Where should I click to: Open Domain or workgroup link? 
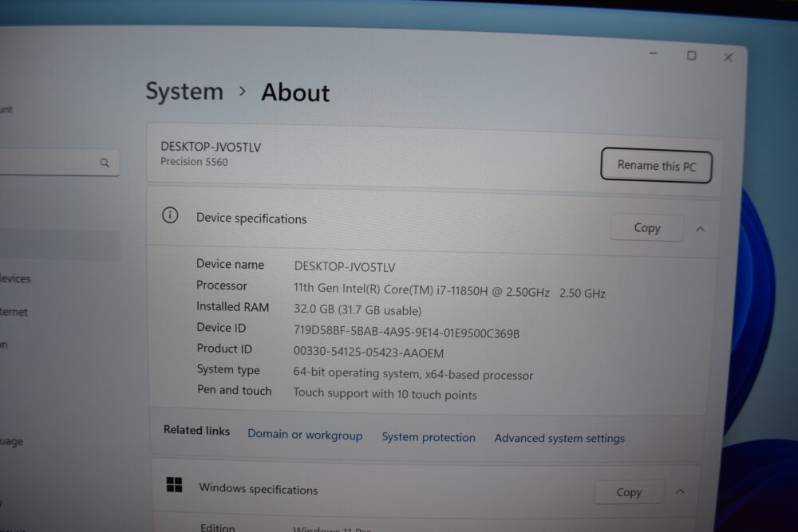pos(305,435)
